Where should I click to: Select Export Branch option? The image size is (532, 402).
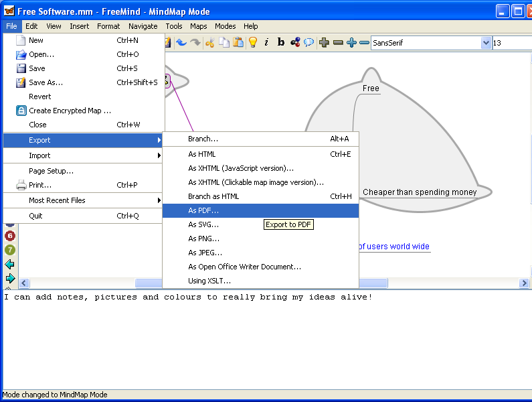click(x=260, y=139)
